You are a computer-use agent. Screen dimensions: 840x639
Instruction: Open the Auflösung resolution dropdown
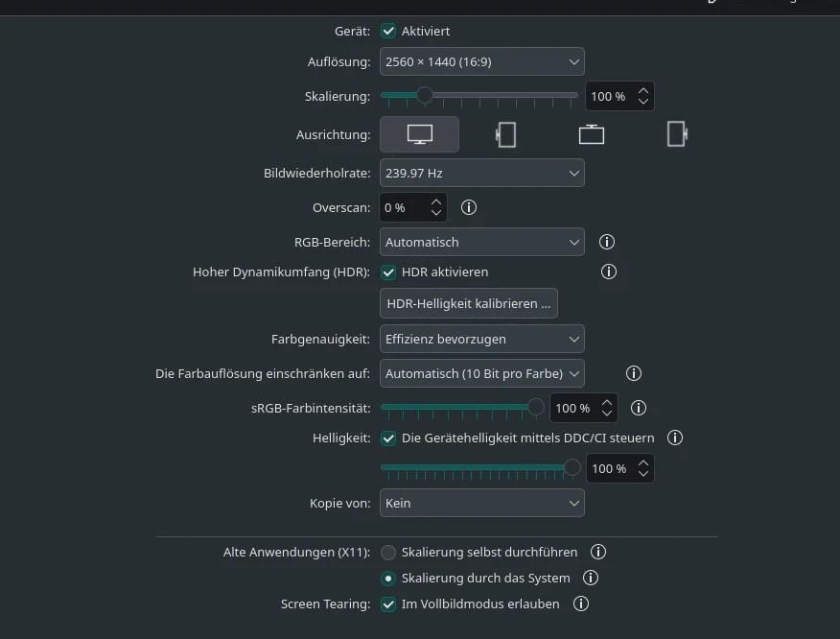coord(482,61)
